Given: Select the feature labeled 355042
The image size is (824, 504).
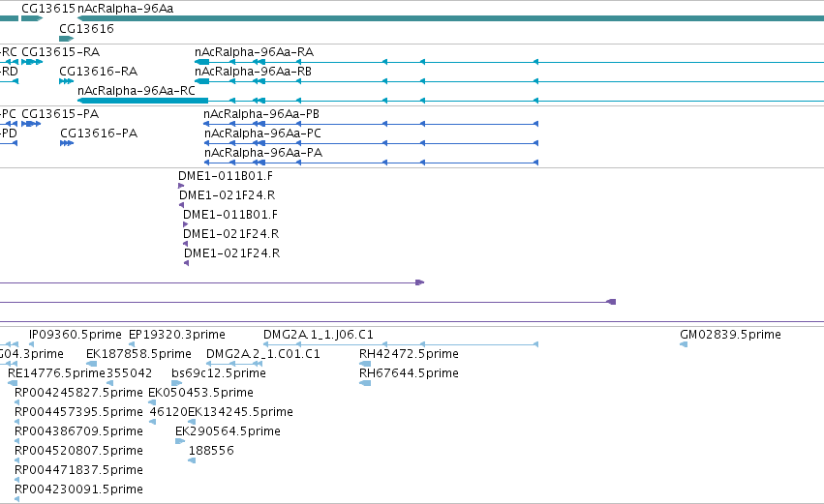Looking at the screenshot, I should tap(130, 373).
